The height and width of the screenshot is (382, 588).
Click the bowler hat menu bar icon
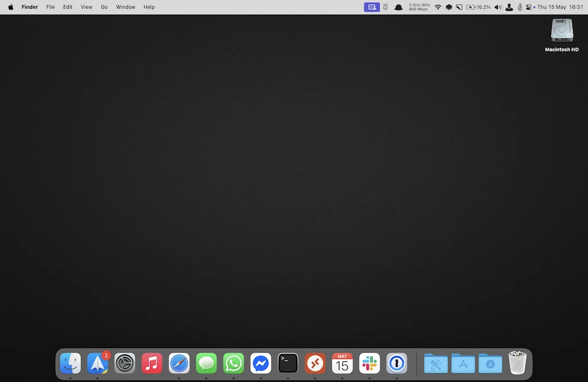coord(399,7)
